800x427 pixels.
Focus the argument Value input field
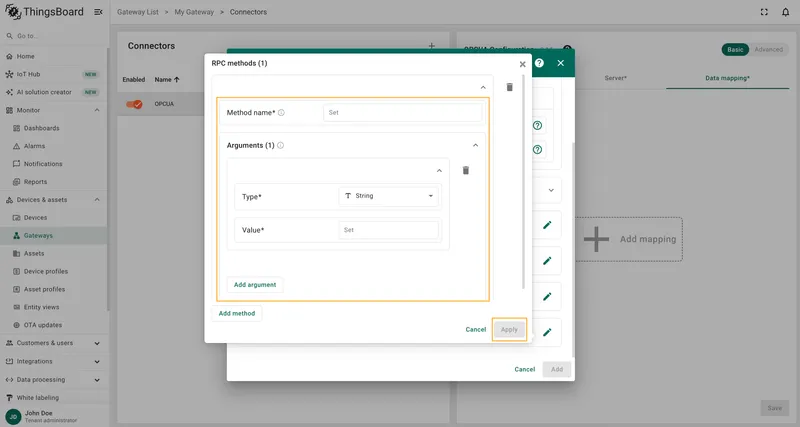point(388,230)
